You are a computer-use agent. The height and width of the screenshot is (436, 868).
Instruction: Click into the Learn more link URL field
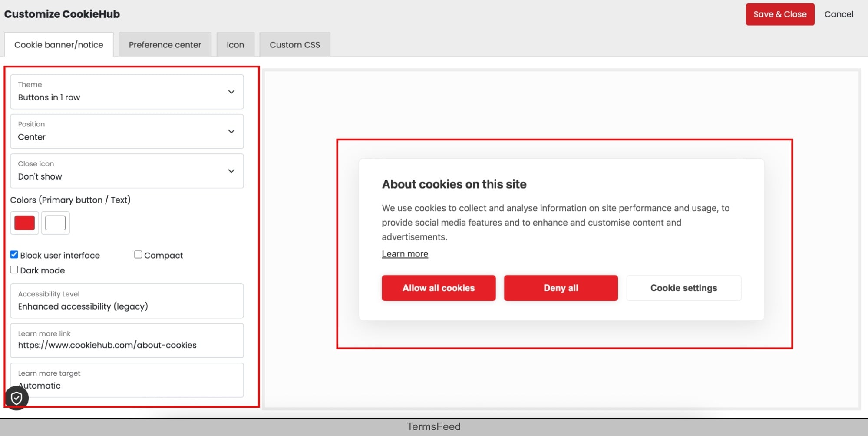tap(127, 340)
